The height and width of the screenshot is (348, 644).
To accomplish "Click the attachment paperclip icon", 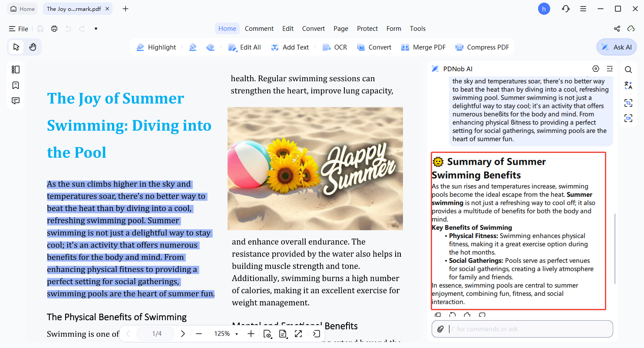I will pos(440,329).
